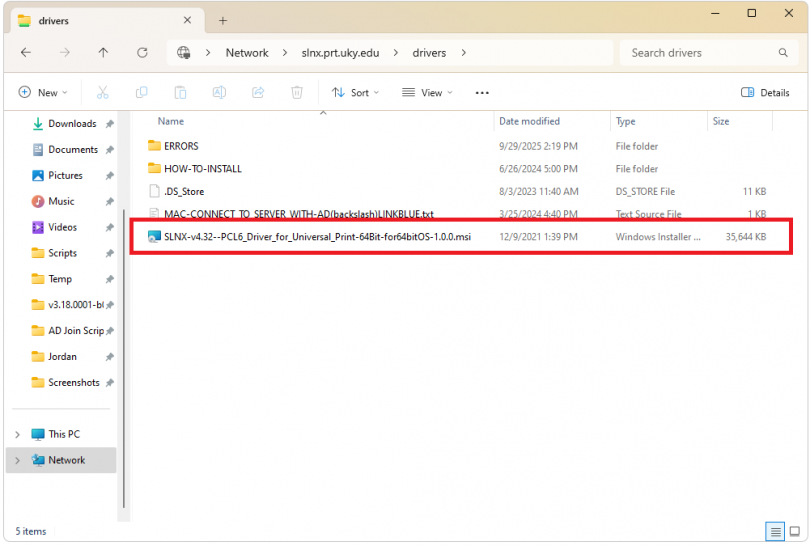The width and height of the screenshot is (810, 546).
Task: Switch to details list view in status bar
Action: click(x=775, y=531)
